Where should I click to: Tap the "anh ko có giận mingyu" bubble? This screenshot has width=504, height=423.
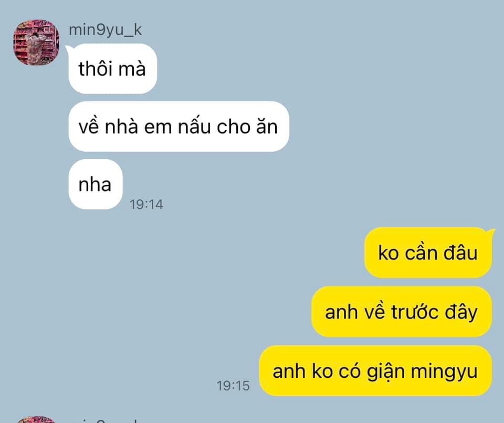375,371
